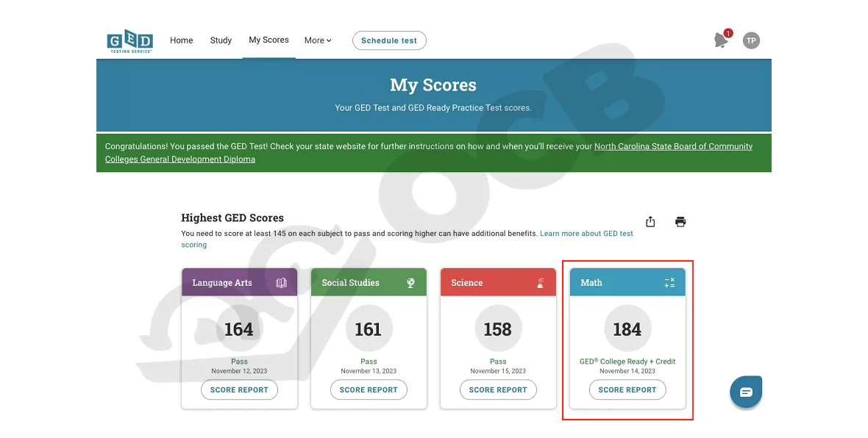Open the Language Arts score report

[x=239, y=389]
